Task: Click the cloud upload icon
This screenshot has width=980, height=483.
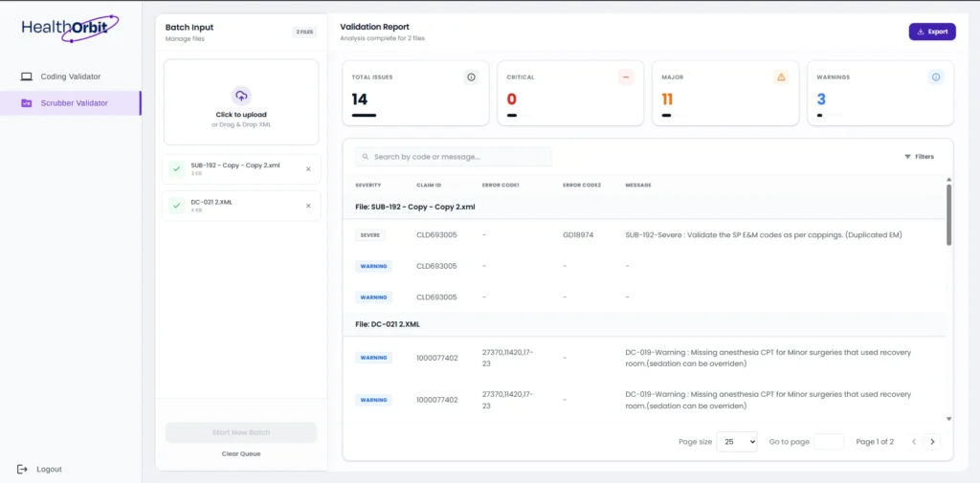Action: [x=241, y=96]
